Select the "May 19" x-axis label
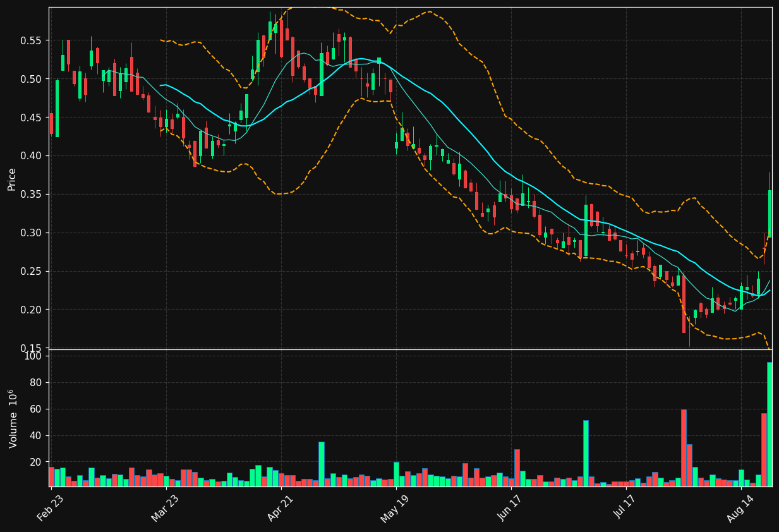Screen dimensions: 779x532 pyautogui.click(x=394, y=509)
